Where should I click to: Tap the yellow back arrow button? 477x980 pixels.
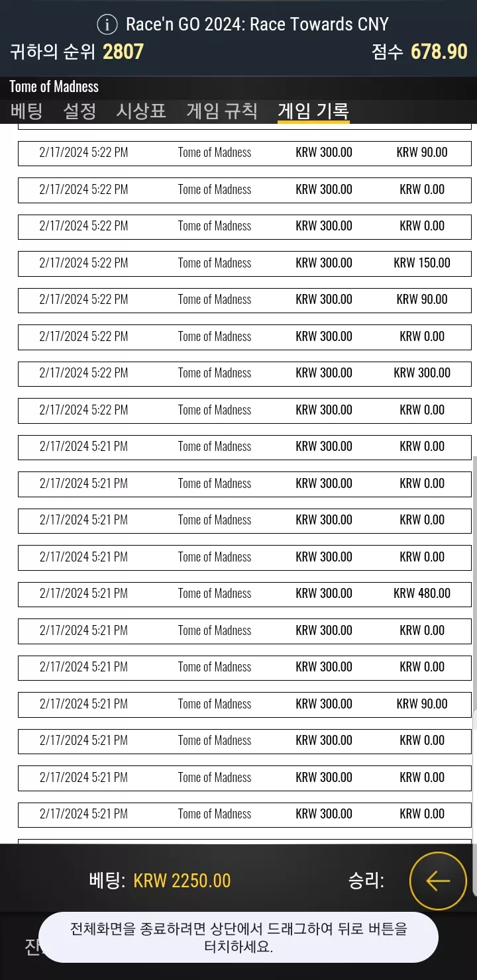pyautogui.click(x=438, y=881)
